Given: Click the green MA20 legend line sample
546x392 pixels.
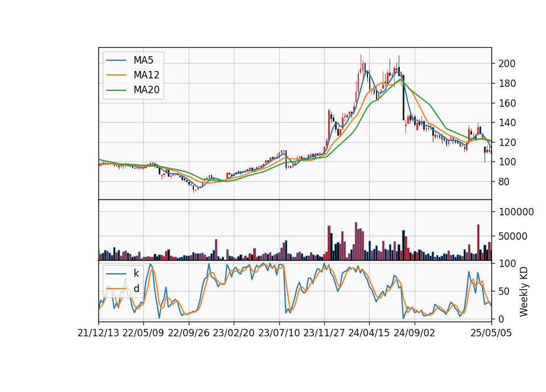Looking at the screenshot, I should [116, 90].
